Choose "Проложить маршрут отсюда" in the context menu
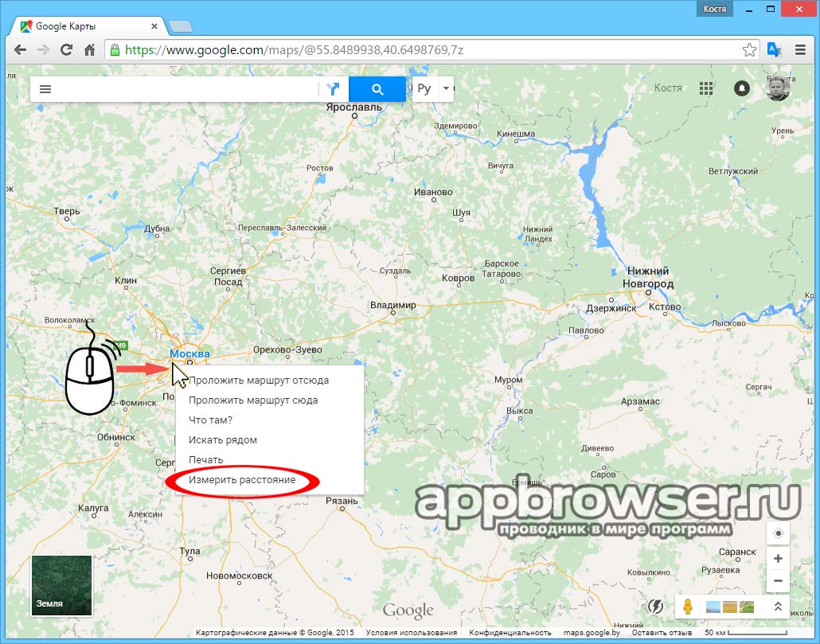Viewport: 820px width, 644px height. tap(259, 381)
